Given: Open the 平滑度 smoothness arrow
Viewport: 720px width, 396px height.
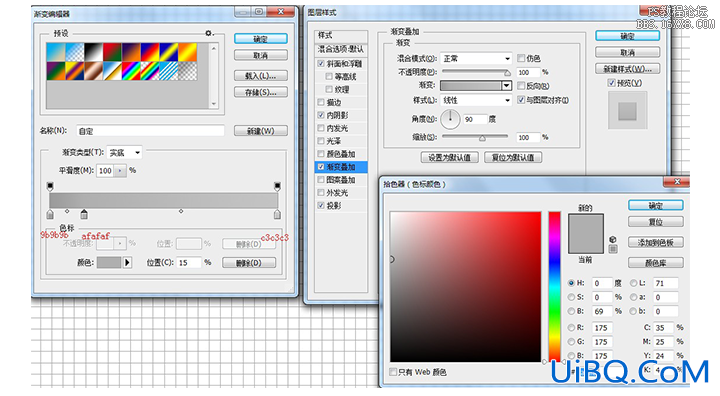Looking at the screenshot, I should click(120, 170).
